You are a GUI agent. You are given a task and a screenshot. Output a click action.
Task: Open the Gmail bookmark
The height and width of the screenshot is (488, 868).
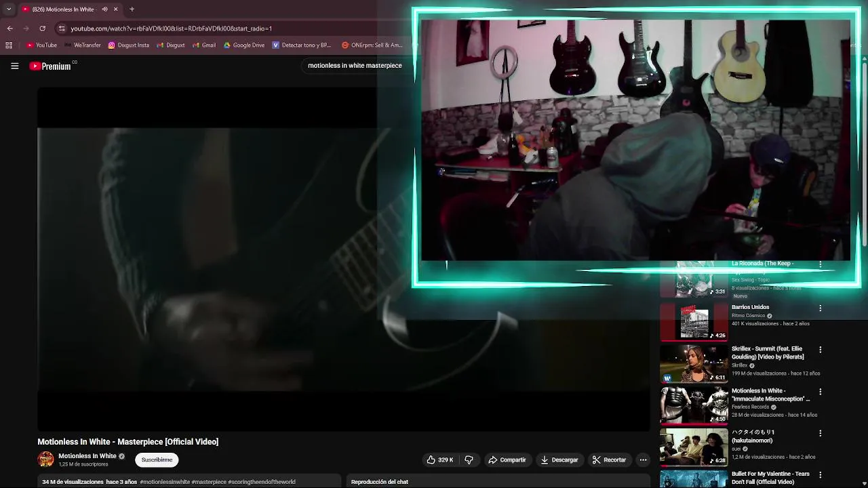203,45
